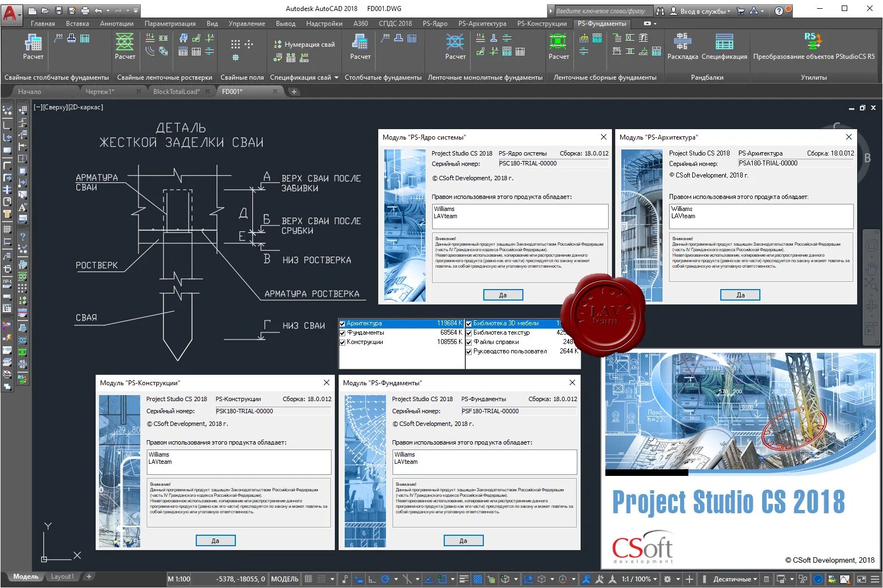
Task: Run Расчет for prefabricated strip foundations
Action: click(x=559, y=46)
